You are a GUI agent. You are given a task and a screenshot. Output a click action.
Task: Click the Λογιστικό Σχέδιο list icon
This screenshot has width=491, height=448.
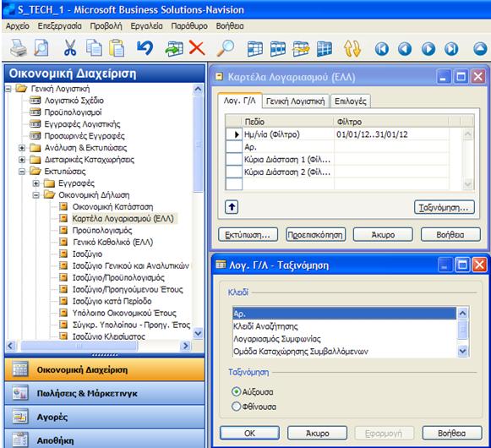tap(35, 101)
